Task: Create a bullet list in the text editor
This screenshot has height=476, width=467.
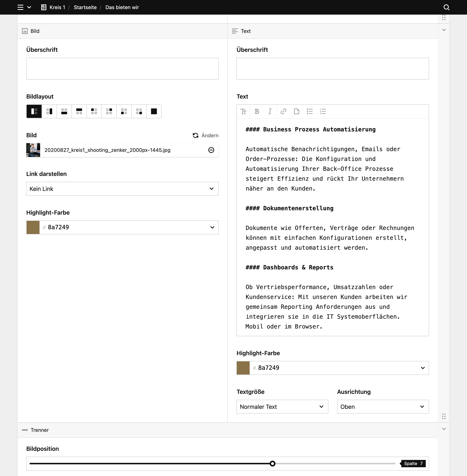Action: [310, 112]
